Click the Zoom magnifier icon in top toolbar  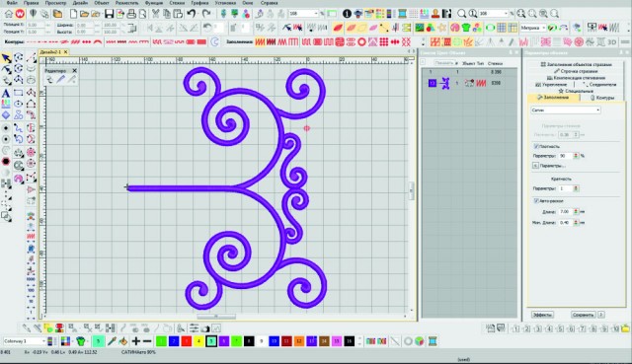[x=461, y=14]
